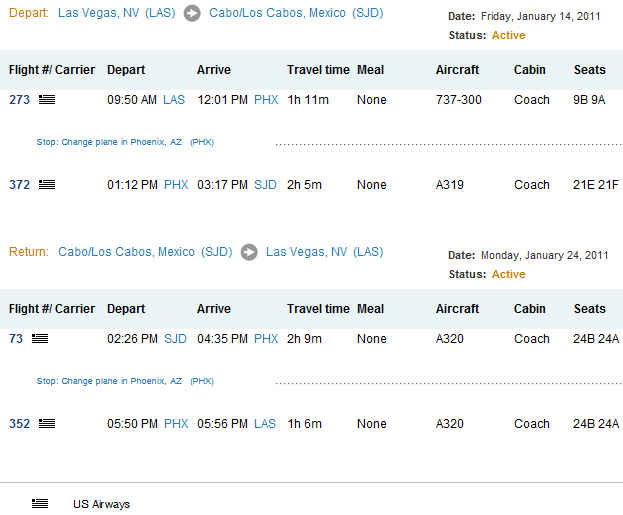Screen dimensions: 623x515
Task: Open the Las Vegas, NV (LAS) departure link
Action: [x=116, y=13]
